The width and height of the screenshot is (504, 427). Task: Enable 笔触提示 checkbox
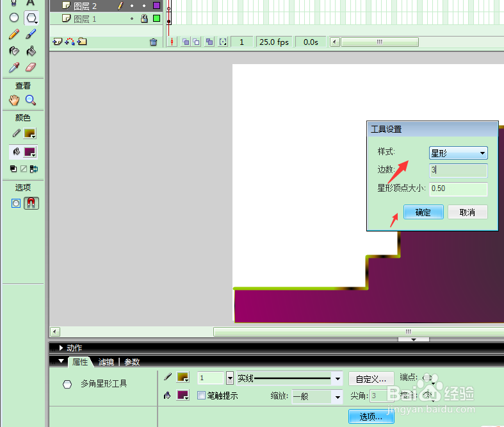tap(201, 395)
